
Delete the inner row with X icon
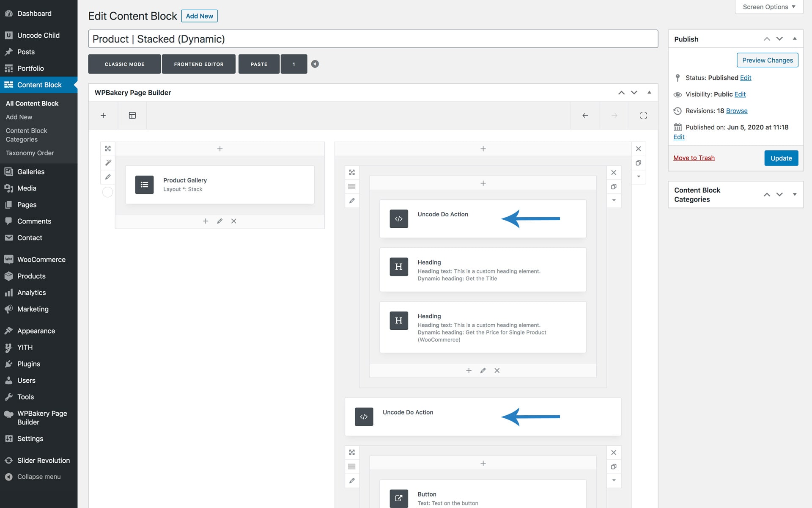pyautogui.click(x=614, y=173)
